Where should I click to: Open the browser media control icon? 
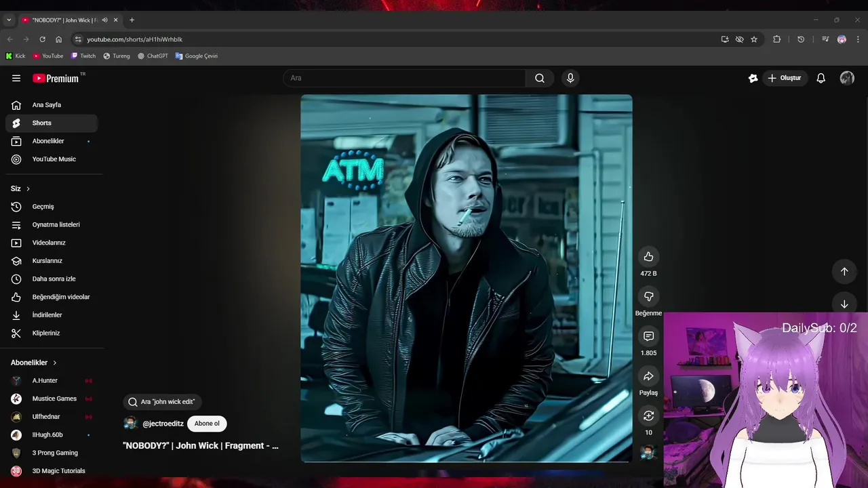tap(825, 39)
